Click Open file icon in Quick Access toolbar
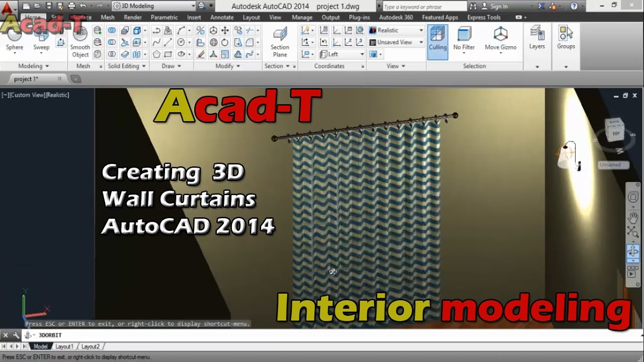Viewport: 644px width, 362px height. point(38,6)
